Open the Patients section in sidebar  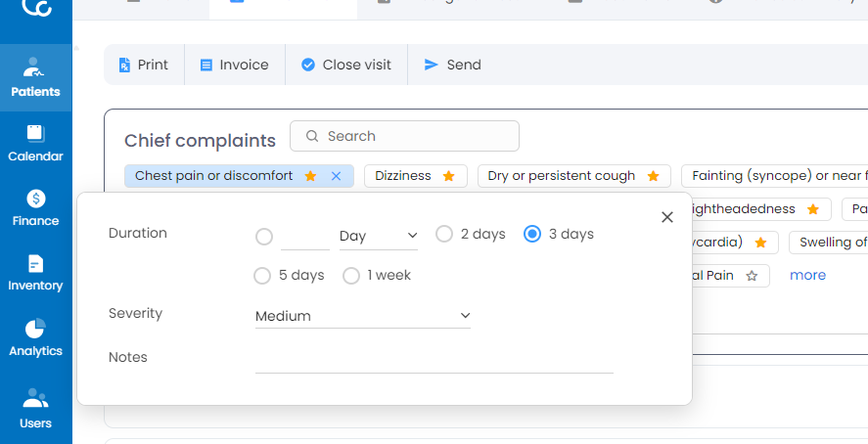tap(35, 78)
